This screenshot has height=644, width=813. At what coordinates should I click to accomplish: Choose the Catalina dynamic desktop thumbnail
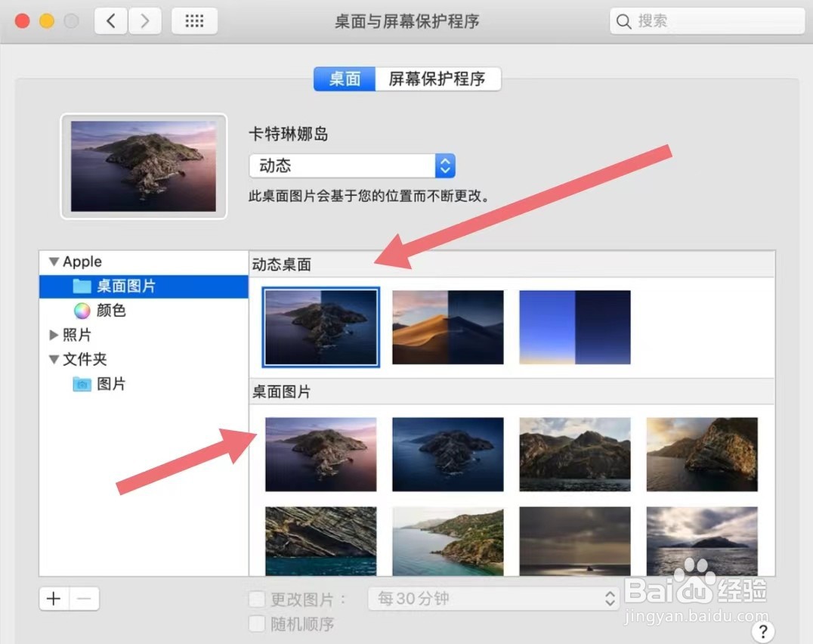pyautogui.click(x=321, y=327)
